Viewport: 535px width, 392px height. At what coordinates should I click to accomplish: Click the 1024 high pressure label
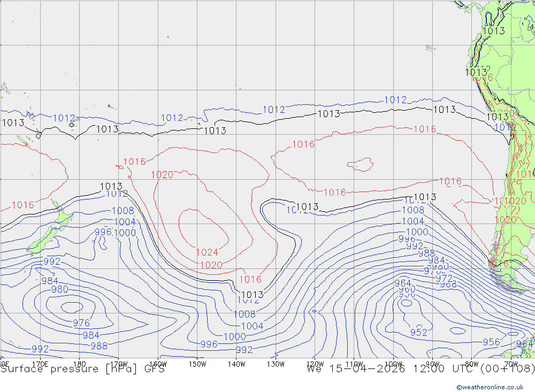[207, 252]
